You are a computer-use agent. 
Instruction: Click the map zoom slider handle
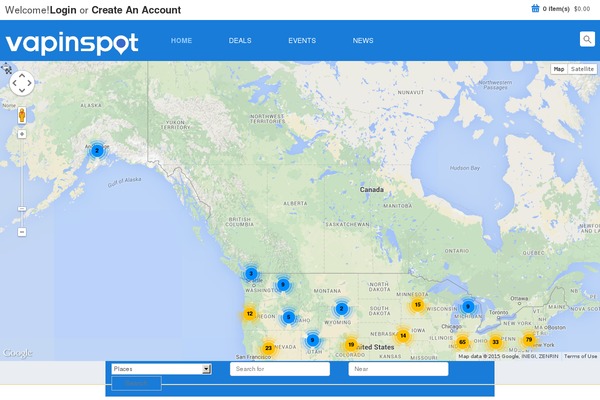pos(22,209)
